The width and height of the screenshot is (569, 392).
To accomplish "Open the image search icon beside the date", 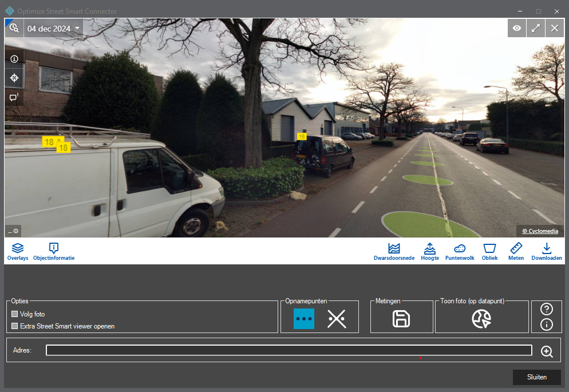I will coord(14,28).
